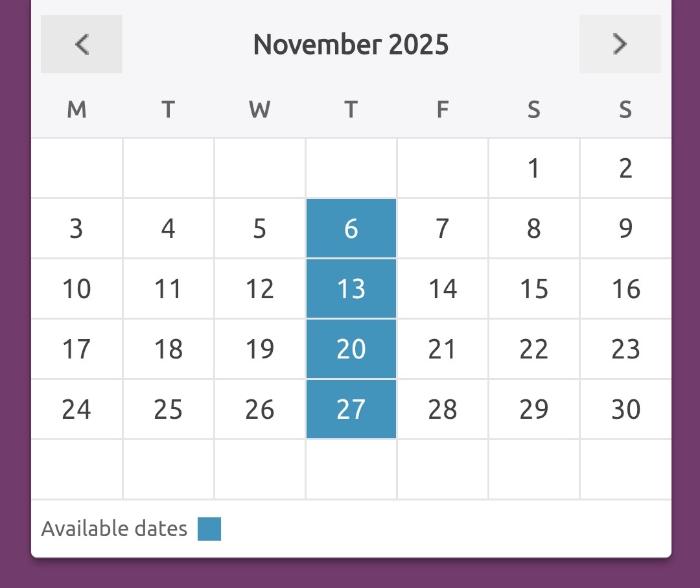Click date 1 in the calendar
The height and width of the screenshot is (588, 700).
[x=533, y=169]
